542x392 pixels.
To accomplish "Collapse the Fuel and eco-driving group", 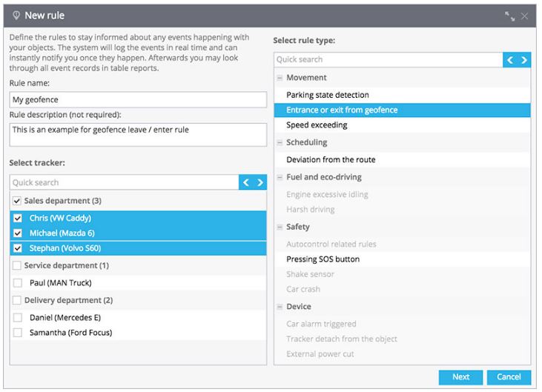I will pyautogui.click(x=280, y=178).
